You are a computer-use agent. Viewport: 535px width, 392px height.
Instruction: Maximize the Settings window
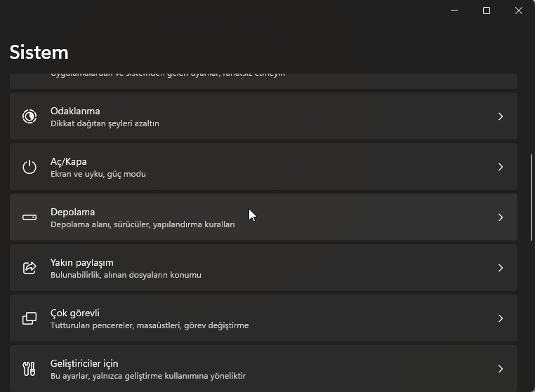[487, 11]
